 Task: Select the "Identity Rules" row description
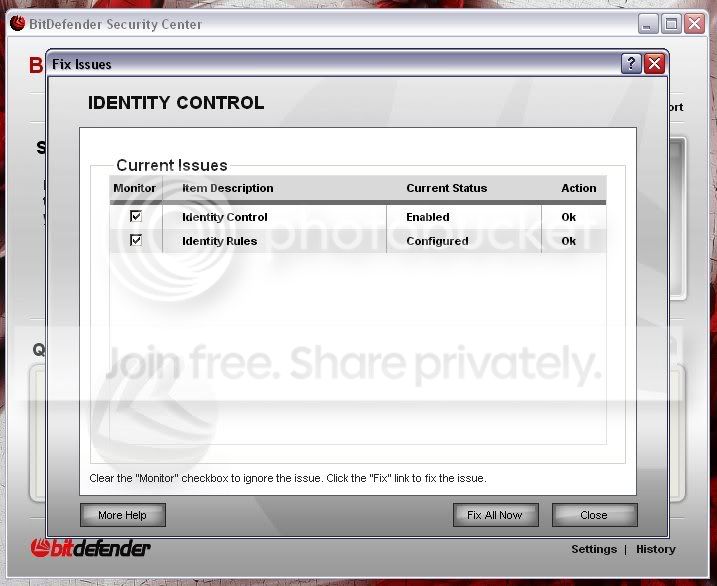click(219, 241)
